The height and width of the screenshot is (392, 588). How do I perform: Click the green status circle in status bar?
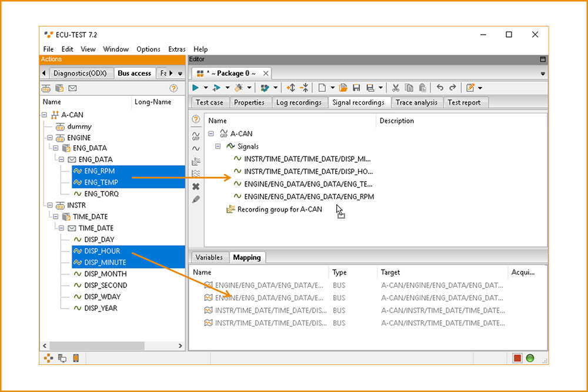530,359
